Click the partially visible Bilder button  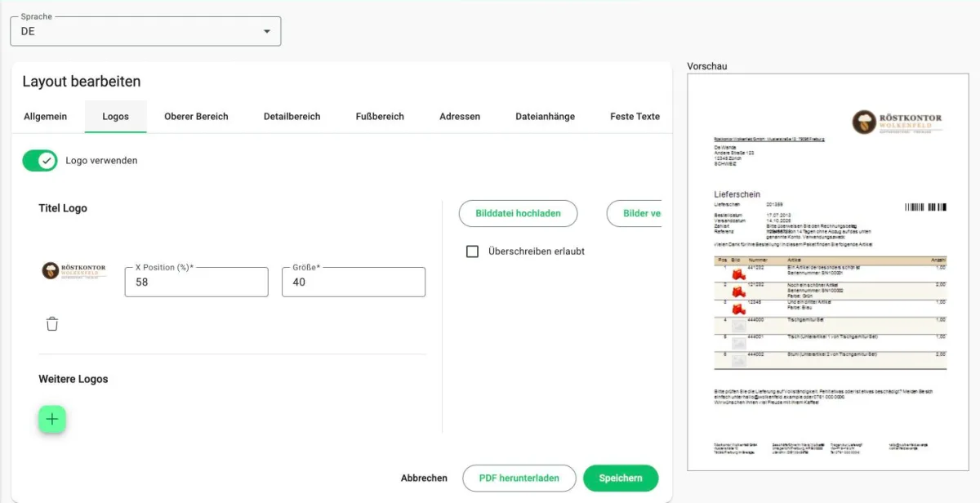(635, 213)
